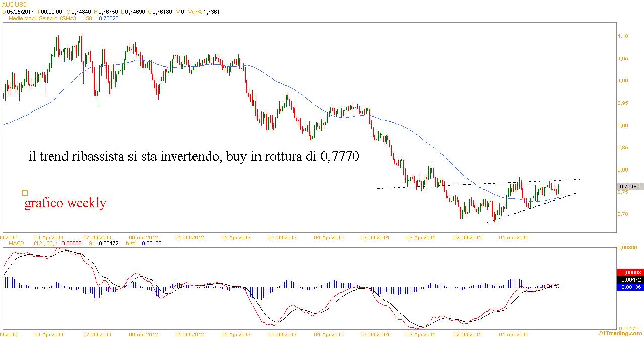Click the blue histogram value box 0,00136
Image resolution: width=644 pixels, height=337 pixels.
[x=630, y=287]
